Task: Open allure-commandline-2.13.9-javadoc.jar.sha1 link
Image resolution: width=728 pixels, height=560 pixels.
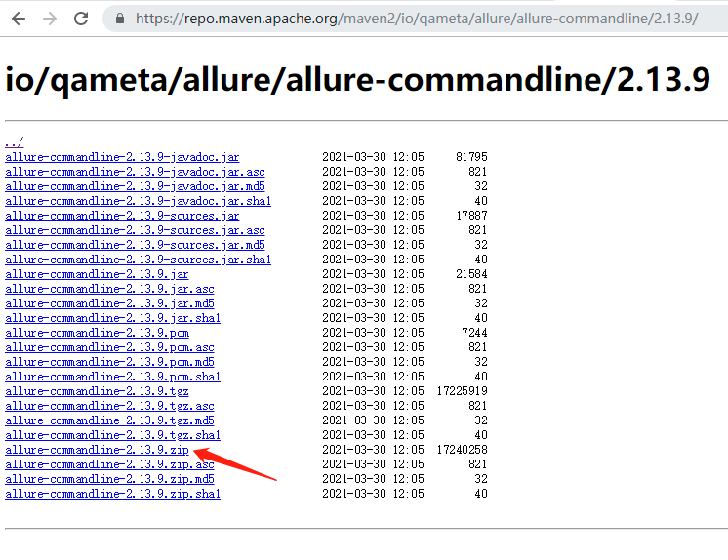Action: click(x=138, y=201)
